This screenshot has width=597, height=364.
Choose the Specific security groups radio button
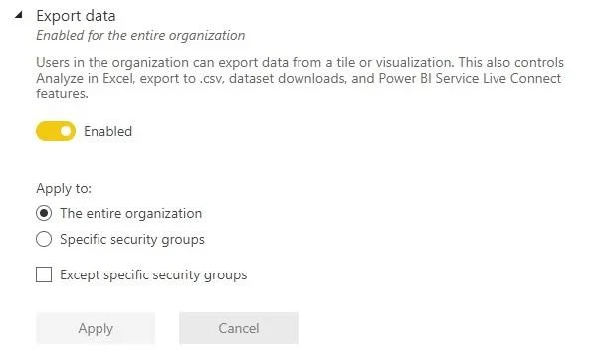click(x=44, y=239)
